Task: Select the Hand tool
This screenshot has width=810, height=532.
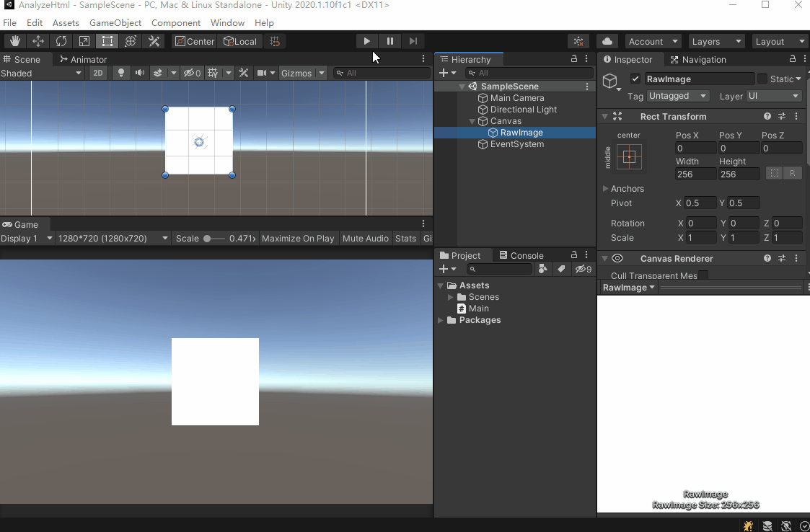Action: (x=15, y=41)
